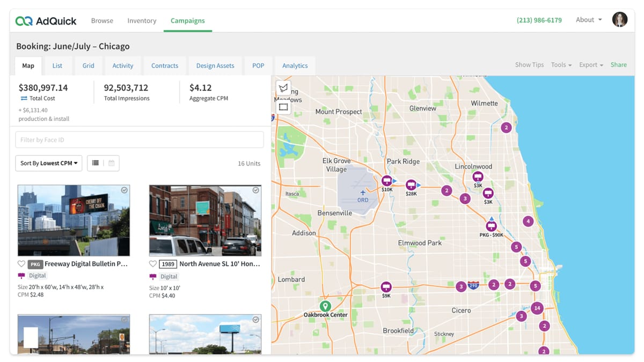Open the user profile avatar
The height and width of the screenshot is (362, 644).
620,20
